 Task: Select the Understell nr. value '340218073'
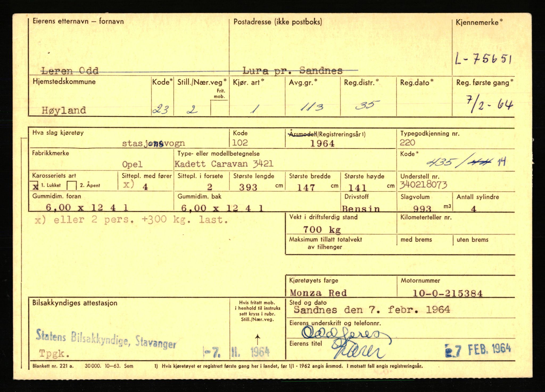coord(423,185)
